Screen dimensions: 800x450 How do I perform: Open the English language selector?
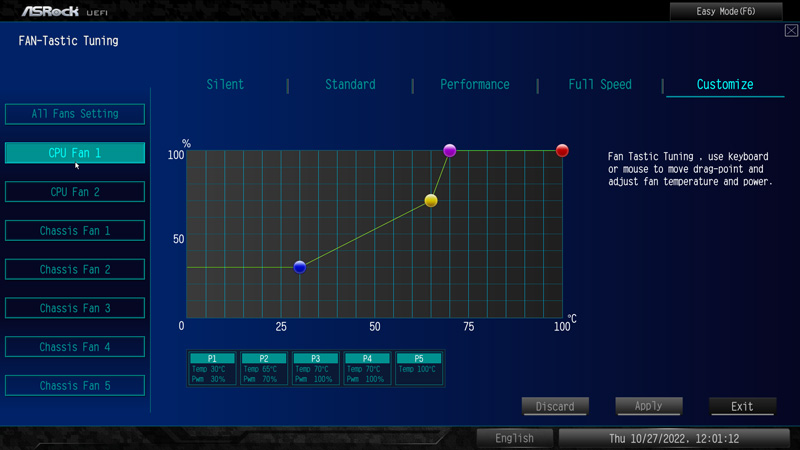pyautogui.click(x=514, y=438)
